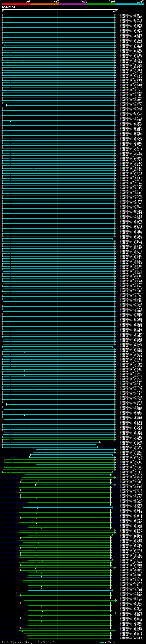Click the UniRef100_Q5EDF0 entry
Viewport: 146px width, 644px height.
[131, 510]
